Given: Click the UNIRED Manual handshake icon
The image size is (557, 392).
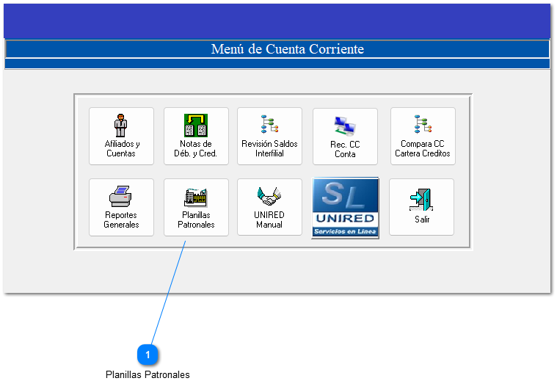Looking at the screenshot, I should [x=269, y=197].
